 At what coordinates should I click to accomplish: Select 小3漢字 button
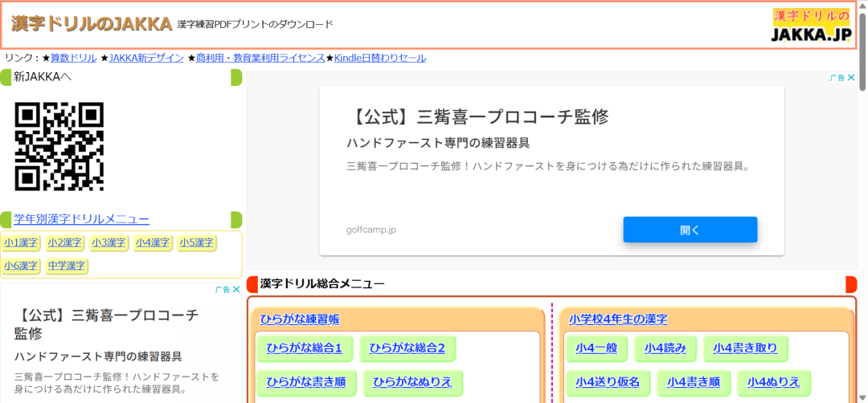pyautogui.click(x=108, y=242)
